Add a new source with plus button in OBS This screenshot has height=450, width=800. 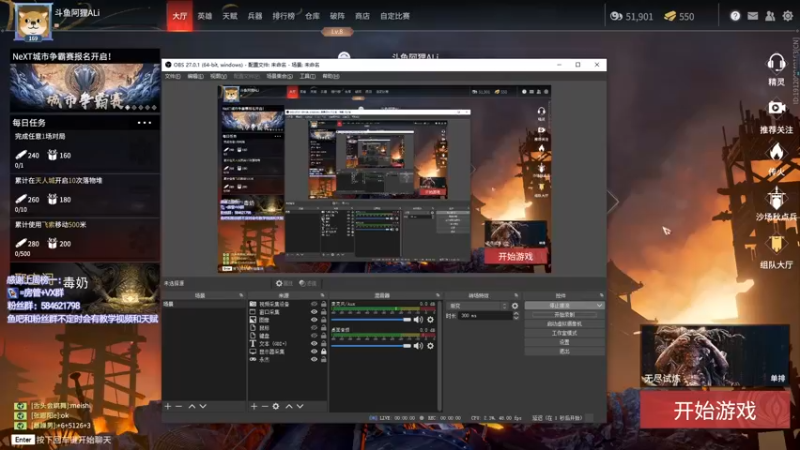(x=254, y=406)
